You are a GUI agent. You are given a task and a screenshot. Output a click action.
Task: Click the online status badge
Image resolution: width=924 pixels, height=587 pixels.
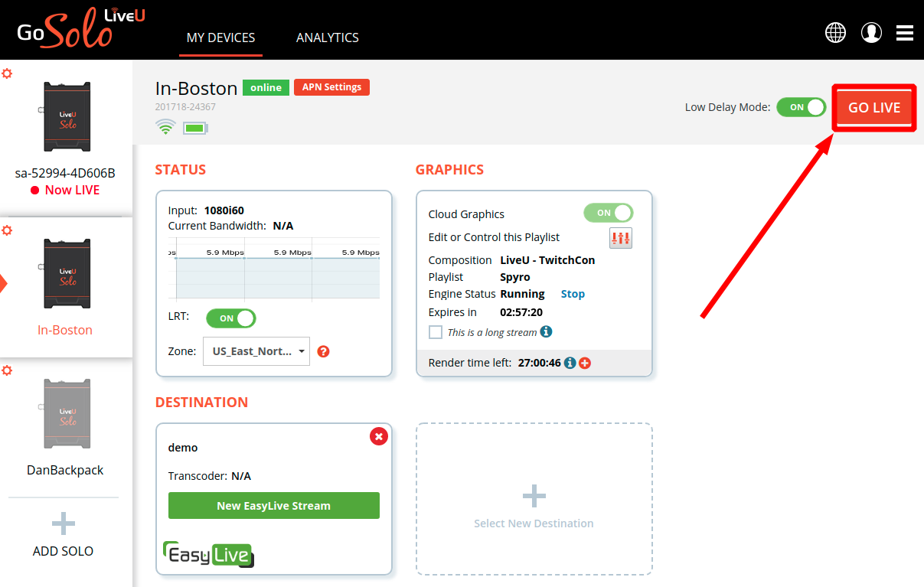pyautogui.click(x=266, y=87)
